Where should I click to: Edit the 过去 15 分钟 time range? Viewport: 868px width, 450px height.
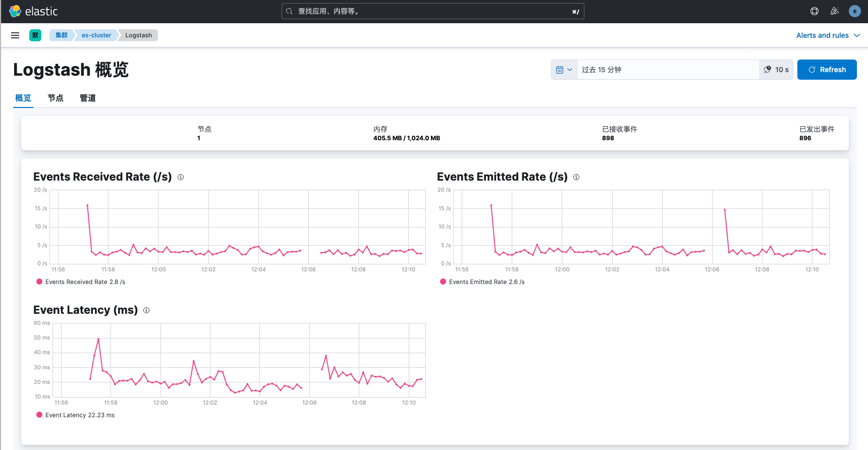point(668,70)
